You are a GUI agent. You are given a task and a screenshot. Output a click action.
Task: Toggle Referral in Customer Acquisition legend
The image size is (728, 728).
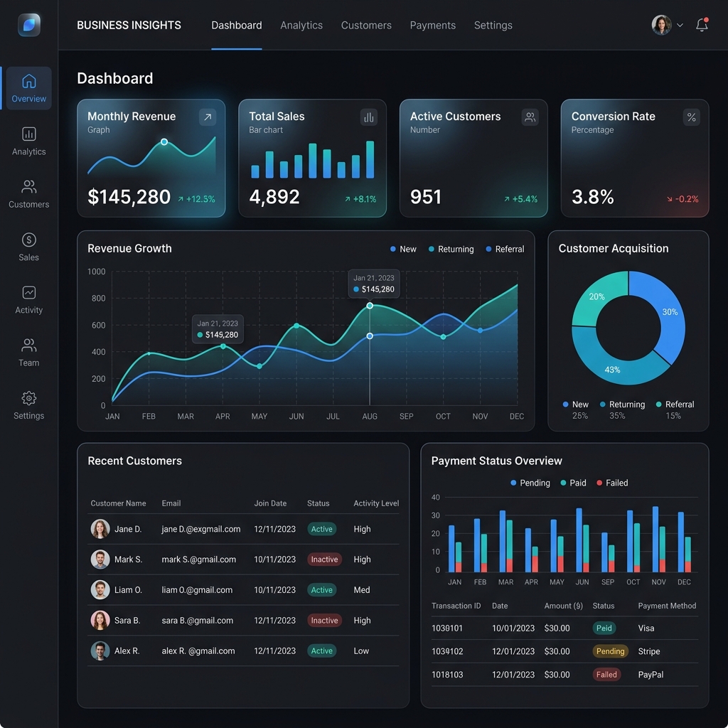[675, 405]
